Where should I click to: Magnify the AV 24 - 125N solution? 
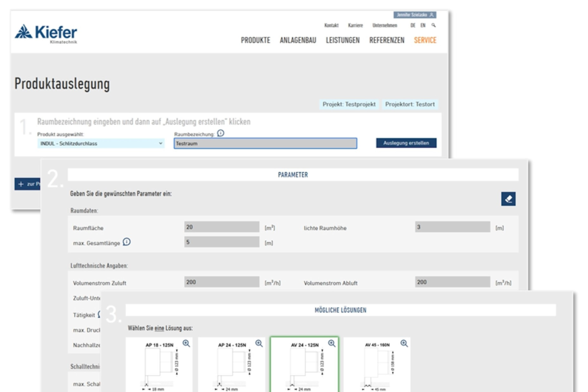pyautogui.click(x=332, y=343)
